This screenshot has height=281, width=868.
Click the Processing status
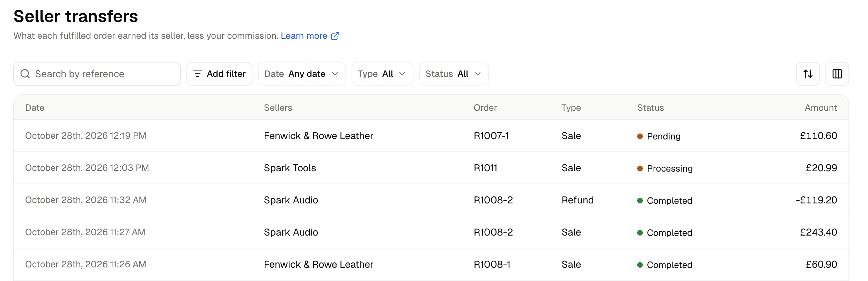(x=665, y=168)
